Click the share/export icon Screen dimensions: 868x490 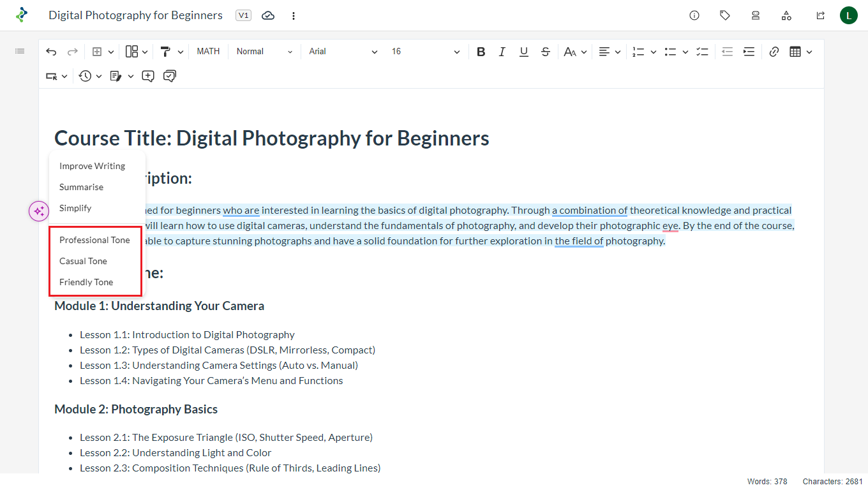(x=820, y=15)
